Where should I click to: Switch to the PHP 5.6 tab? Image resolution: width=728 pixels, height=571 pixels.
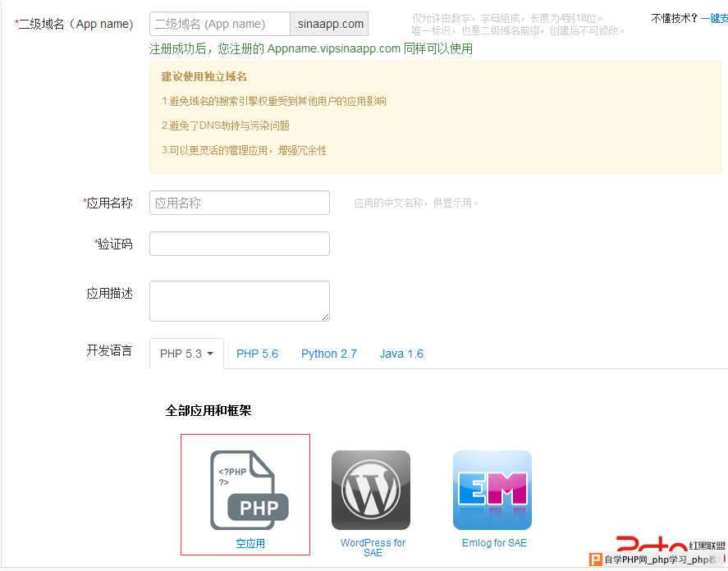[x=257, y=354]
